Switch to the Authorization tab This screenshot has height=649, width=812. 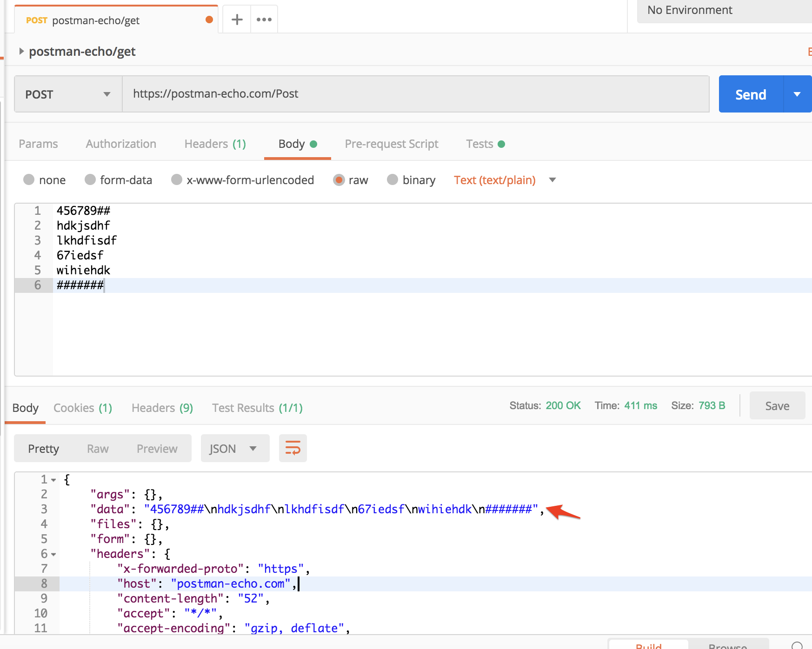point(121,144)
